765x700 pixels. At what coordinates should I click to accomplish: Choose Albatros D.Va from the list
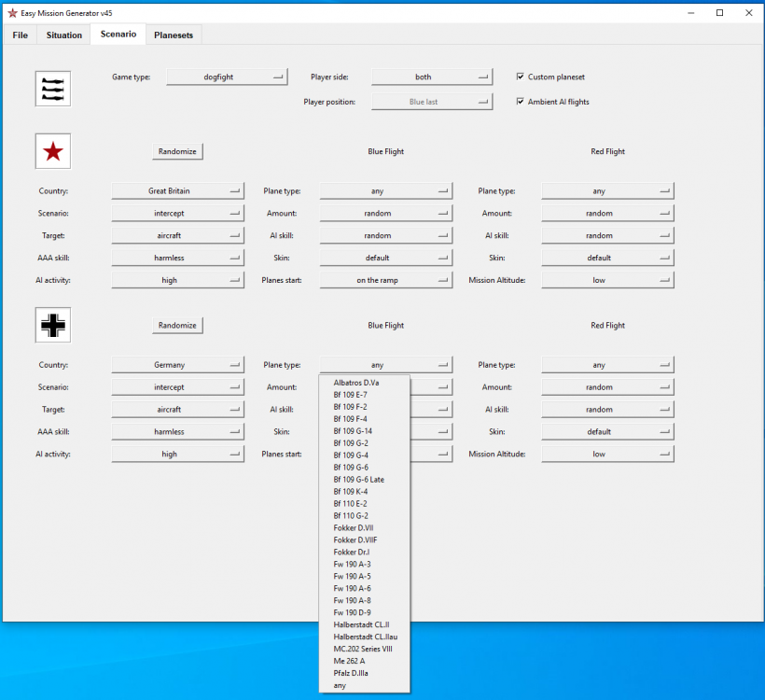pos(355,383)
